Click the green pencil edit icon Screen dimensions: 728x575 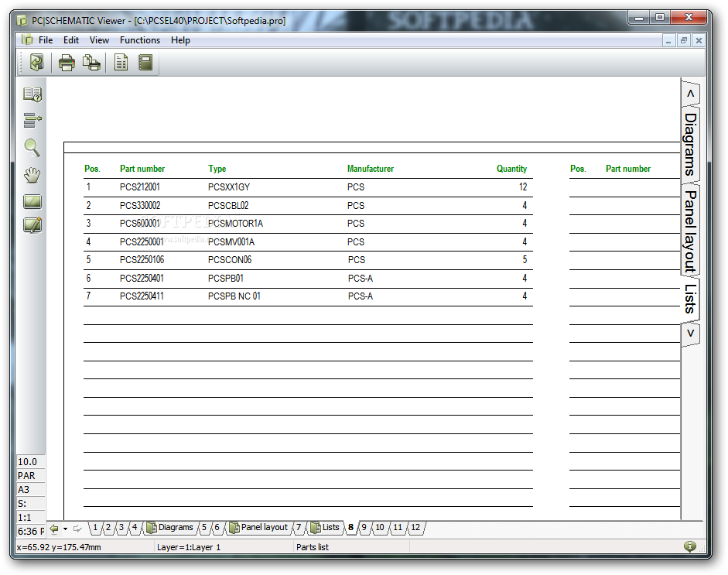tap(32, 225)
